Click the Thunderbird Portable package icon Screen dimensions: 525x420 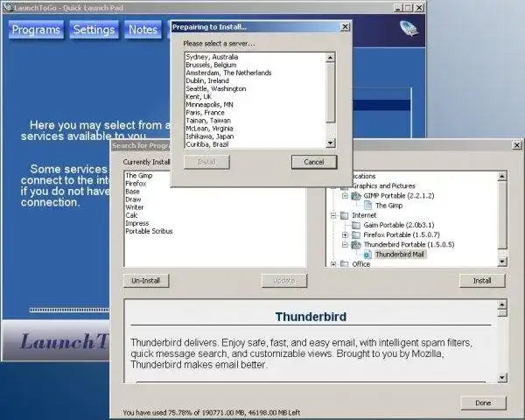tap(356, 244)
